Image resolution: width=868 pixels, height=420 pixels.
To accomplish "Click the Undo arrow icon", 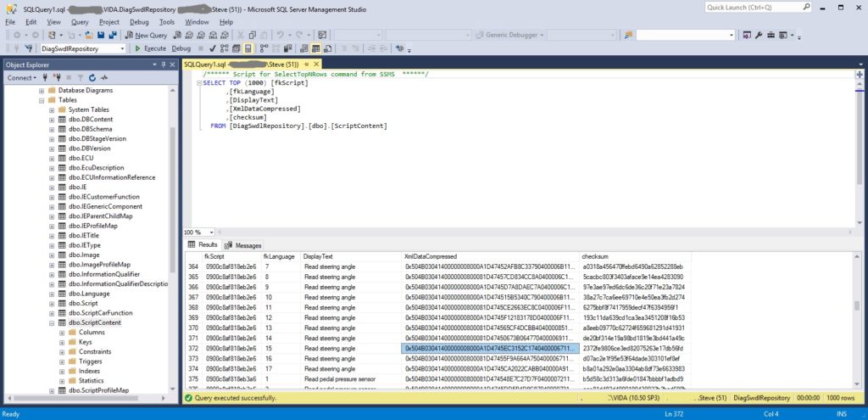I will click(281, 35).
